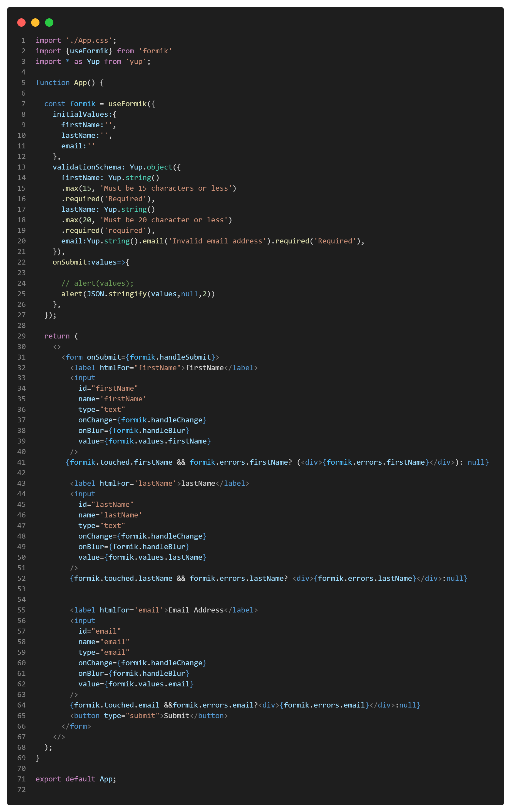Click id="email" attribute on line 57

[x=100, y=631]
